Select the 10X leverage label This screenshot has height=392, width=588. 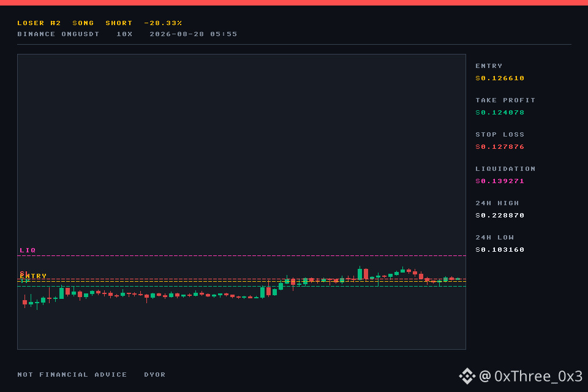click(x=124, y=34)
